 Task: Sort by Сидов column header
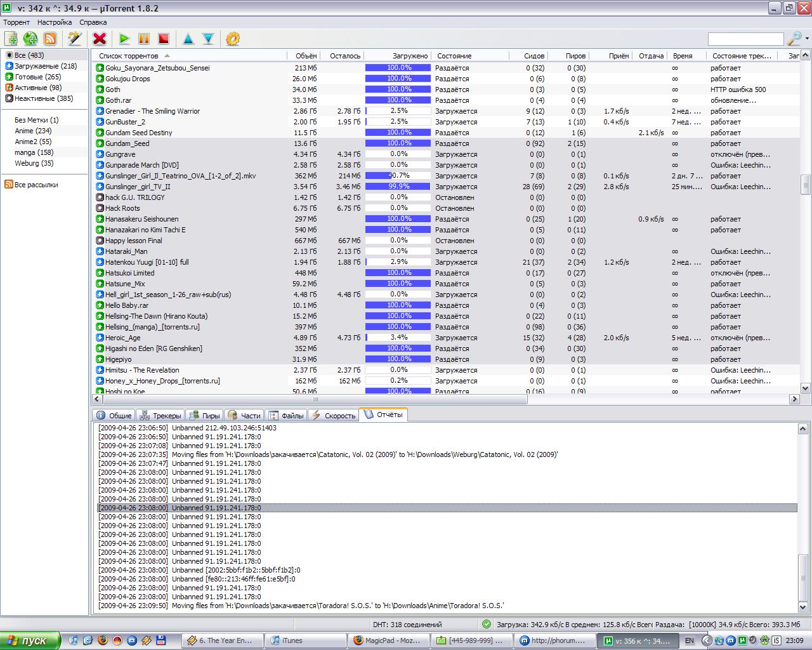(529, 56)
